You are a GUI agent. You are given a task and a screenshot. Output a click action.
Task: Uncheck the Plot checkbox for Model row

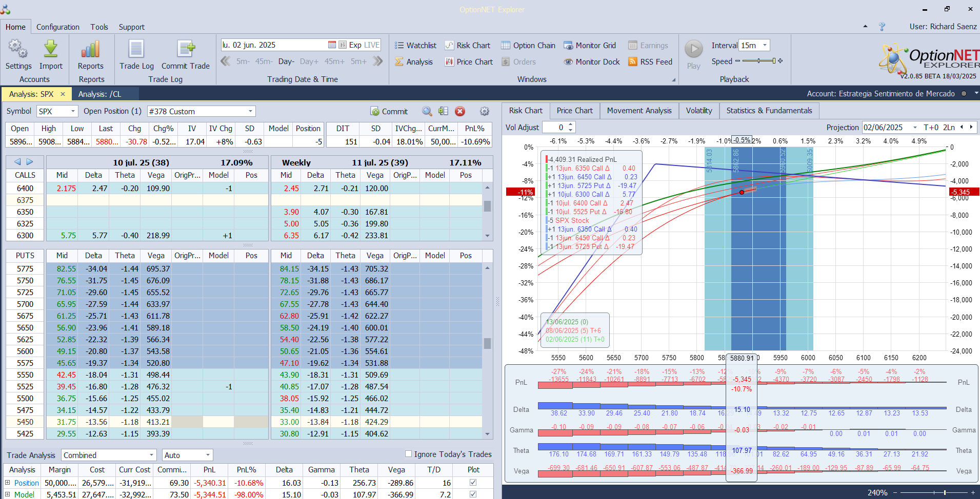[x=473, y=494]
